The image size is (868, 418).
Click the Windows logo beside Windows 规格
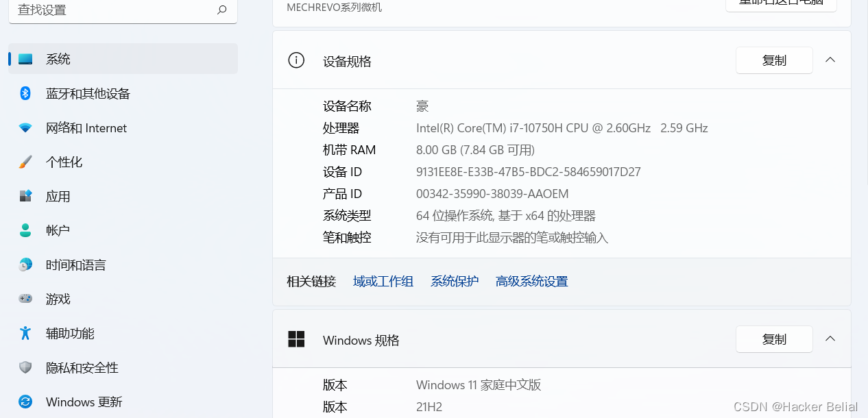click(x=296, y=339)
